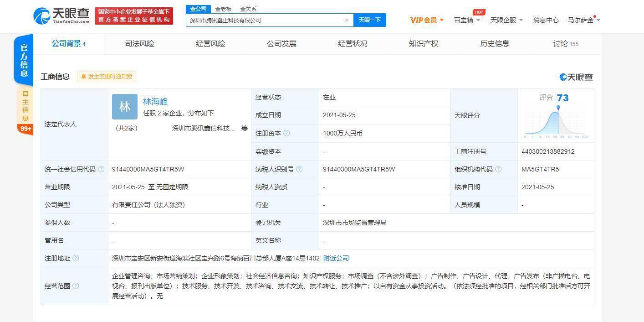Switch to the 查关系 search tab

tap(249, 9)
